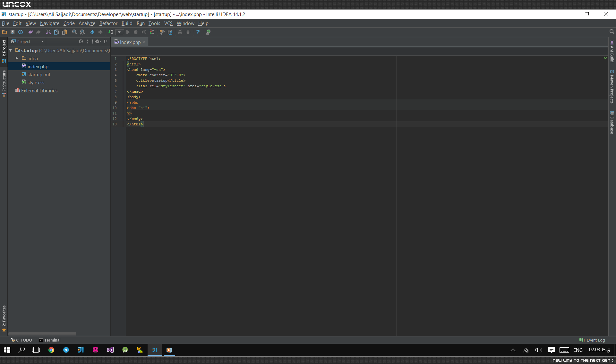Open the Navigate menu
616x364 pixels.
pyautogui.click(x=50, y=23)
